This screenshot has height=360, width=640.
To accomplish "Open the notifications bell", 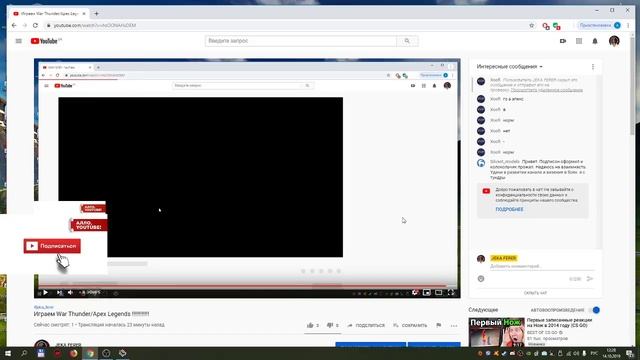I will coord(595,41).
